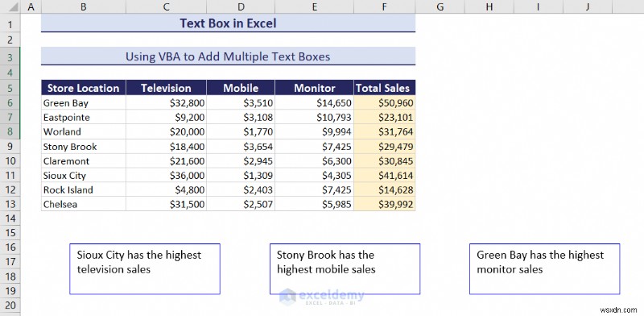Select the $10,793 monitor value
This screenshot has width=644, height=316.
[x=314, y=117]
